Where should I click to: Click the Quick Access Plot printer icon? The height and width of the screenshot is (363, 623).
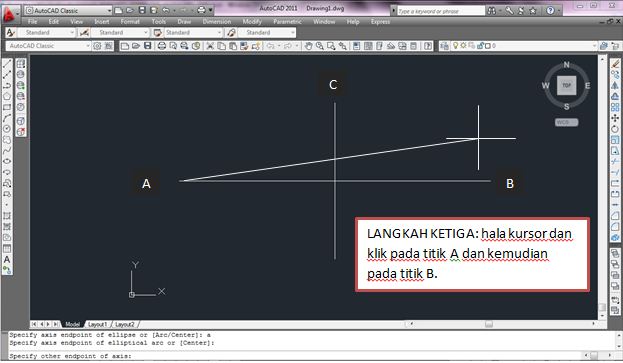201,10
